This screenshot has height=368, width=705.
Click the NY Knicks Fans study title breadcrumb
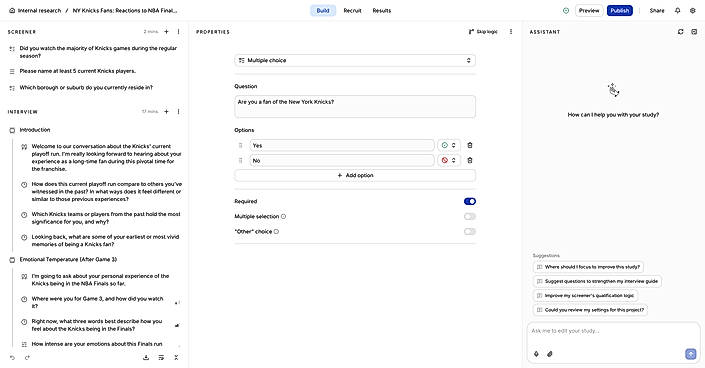pyautogui.click(x=125, y=10)
